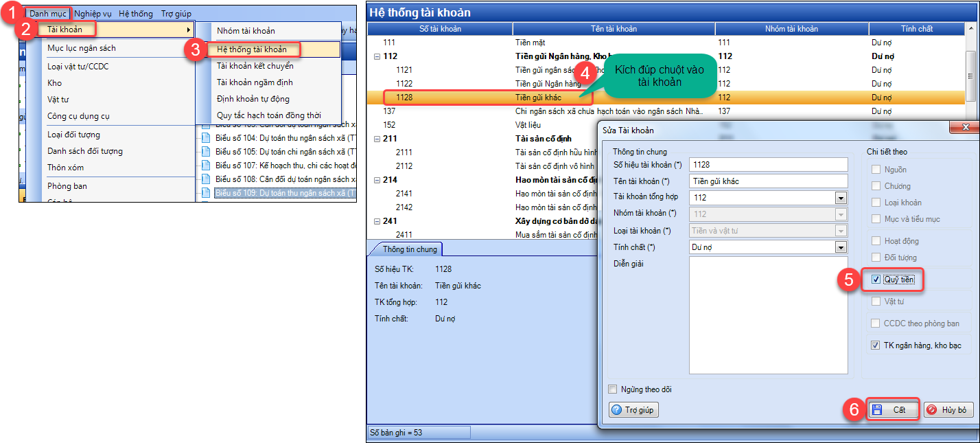The image size is (980, 443).
Task: Click the Tên tài khoản input field
Action: coord(769,181)
